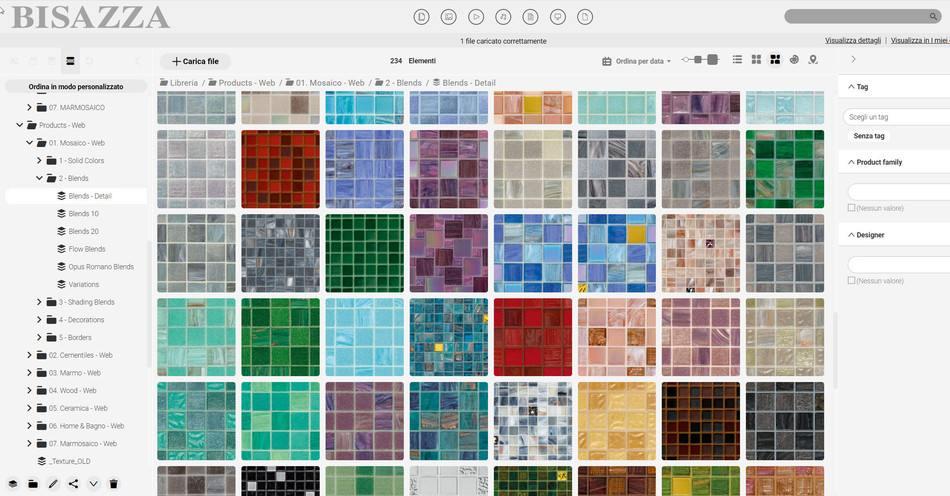Collapse the 2 - Blends folder
950x496 pixels.
(39, 178)
